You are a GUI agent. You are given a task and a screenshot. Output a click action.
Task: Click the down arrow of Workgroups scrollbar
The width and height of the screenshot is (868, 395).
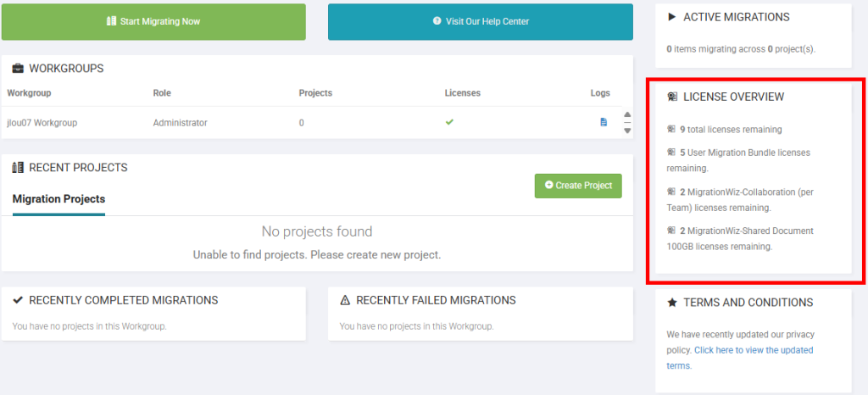tap(627, 131)
